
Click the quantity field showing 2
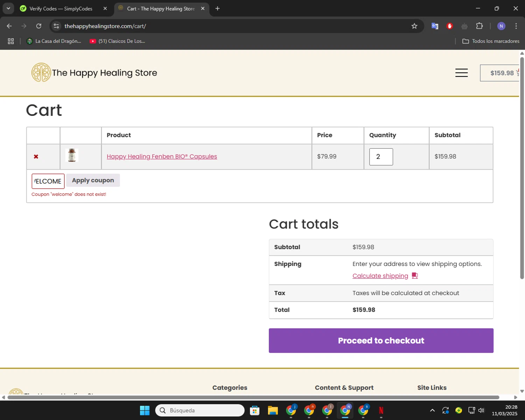click(381, 157)
